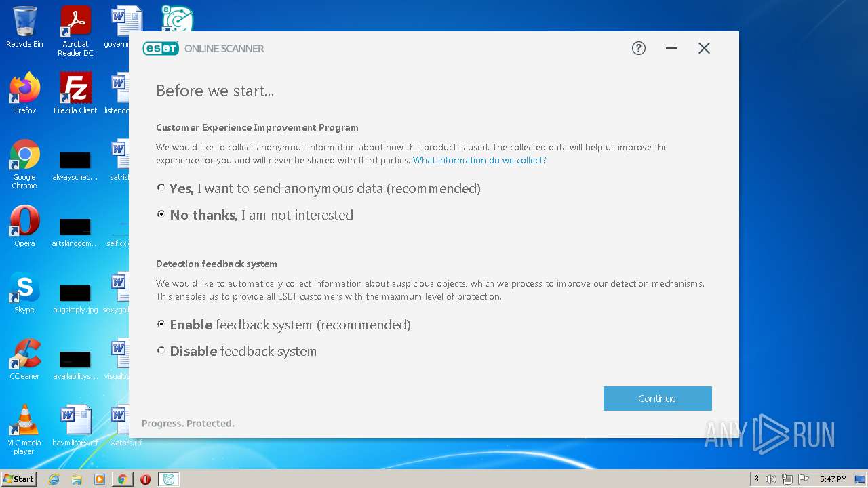Click the Windows Start button
Screen dimensions: 868x488
[19, 479]
